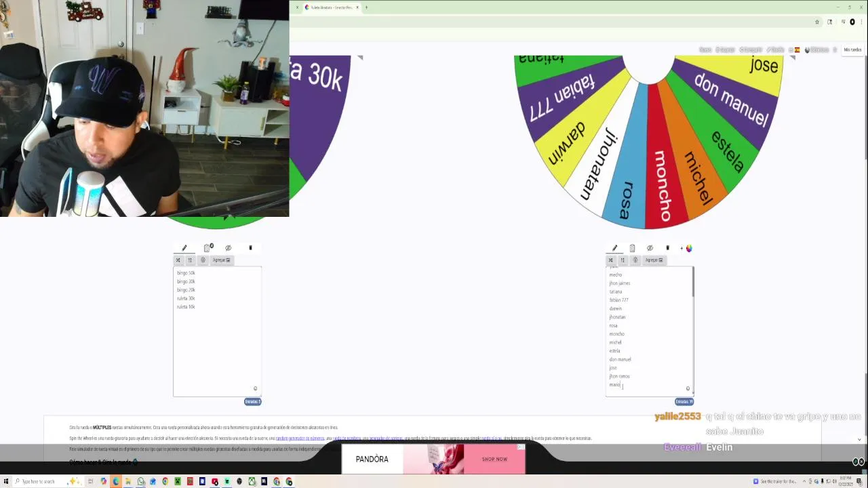The height and width of the screenshot is (488, 868).
Task: Click 'darwin' entry in names list
Action: [615, 308]
